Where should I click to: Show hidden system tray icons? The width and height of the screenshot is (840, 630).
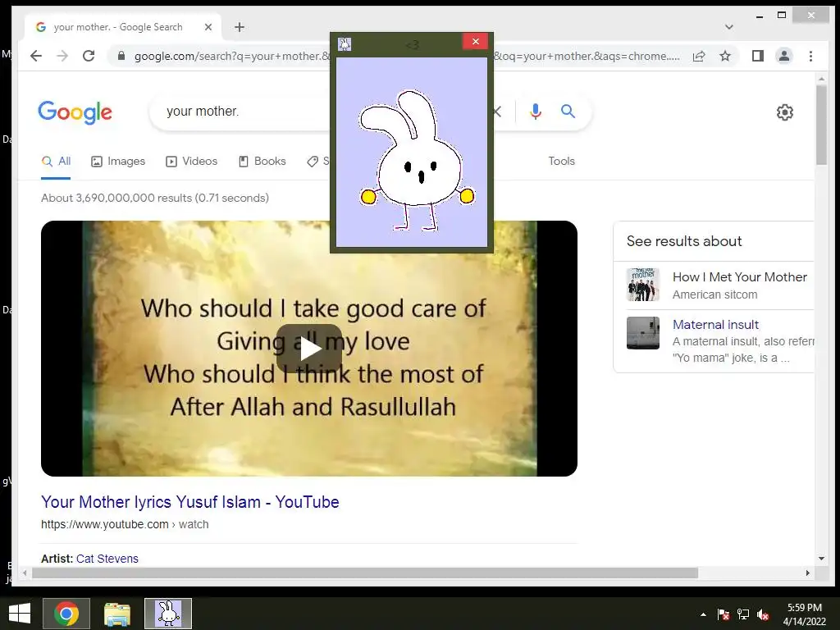point(703,614)
